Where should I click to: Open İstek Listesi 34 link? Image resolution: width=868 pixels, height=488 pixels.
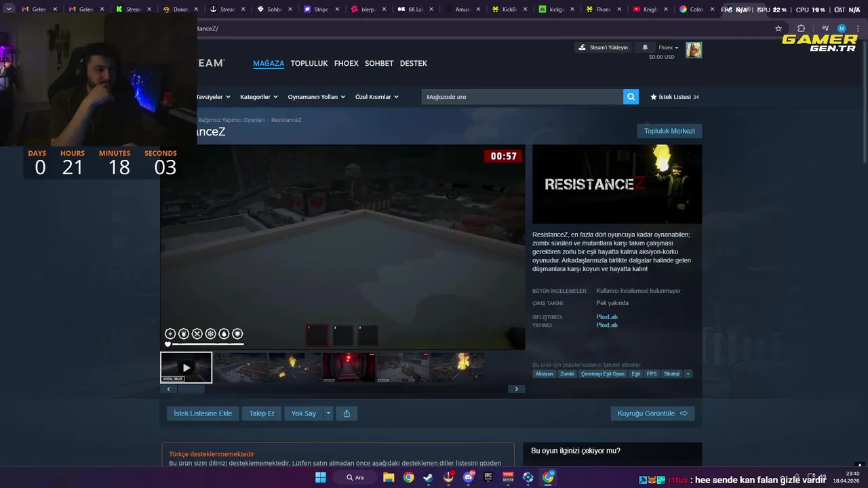point(675,97)
